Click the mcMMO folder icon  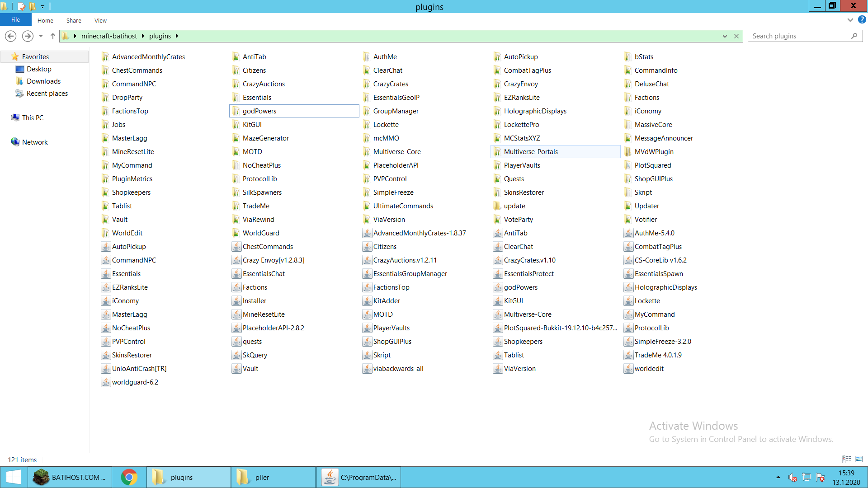pos(367,138)
